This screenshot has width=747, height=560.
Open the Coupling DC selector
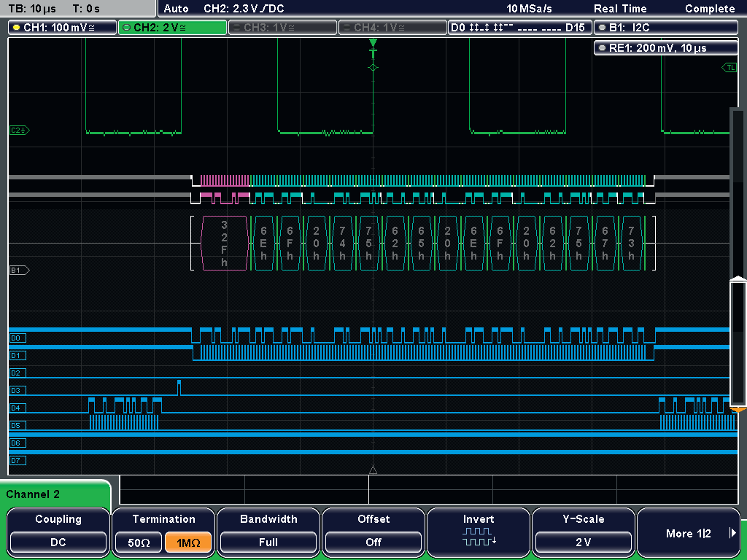click(x=58, y=542)
